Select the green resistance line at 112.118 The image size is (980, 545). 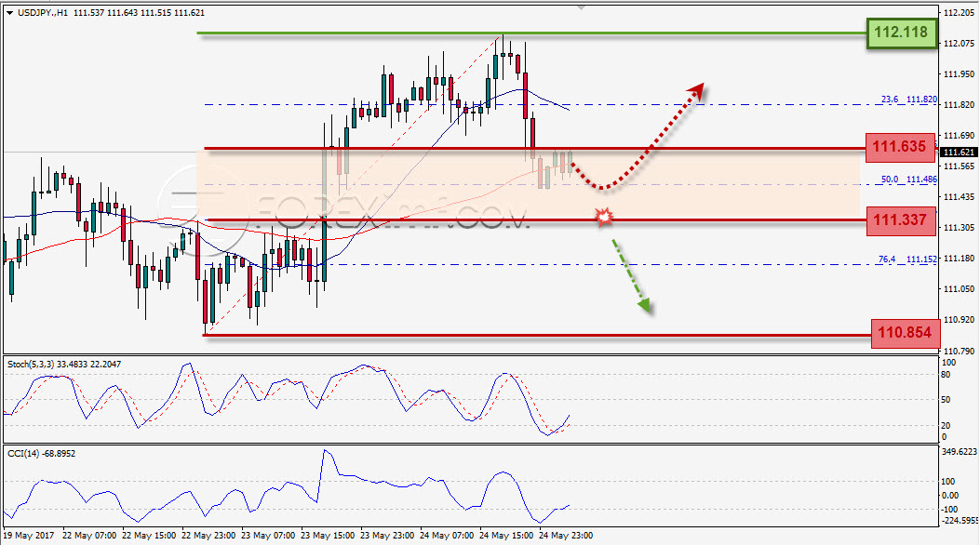tap(531, 33)
